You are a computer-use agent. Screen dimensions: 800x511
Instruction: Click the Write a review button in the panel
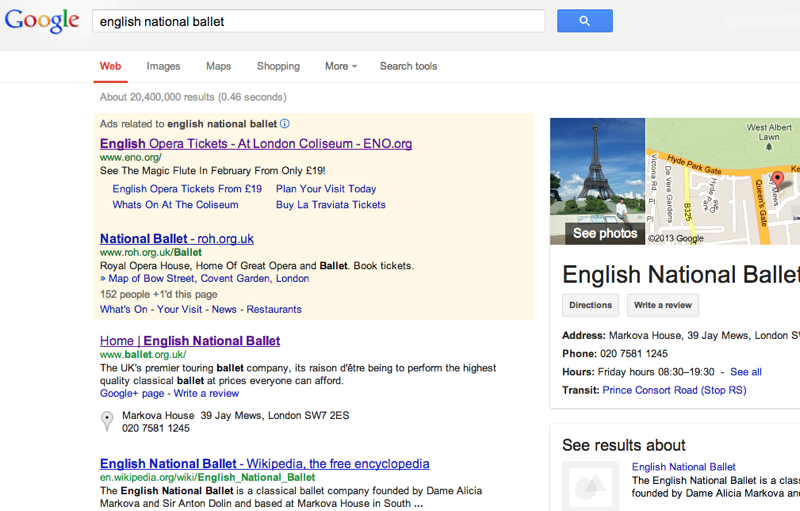pos(663,305)
